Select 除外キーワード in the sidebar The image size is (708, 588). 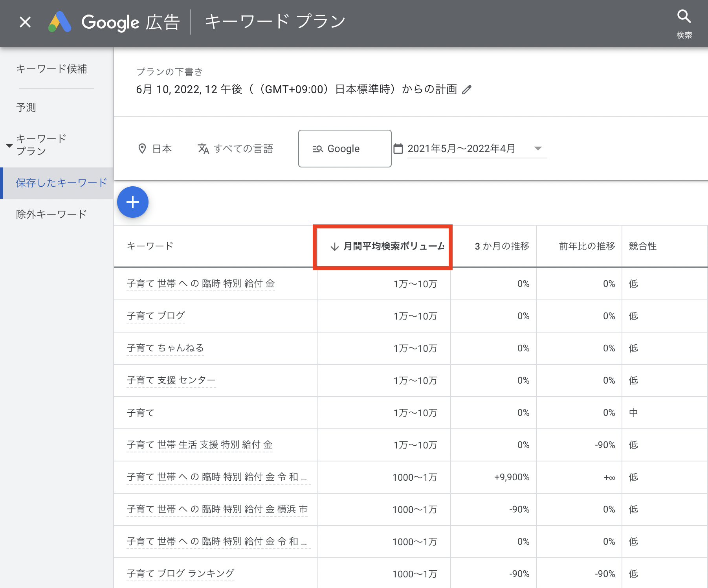click(51, 214)
